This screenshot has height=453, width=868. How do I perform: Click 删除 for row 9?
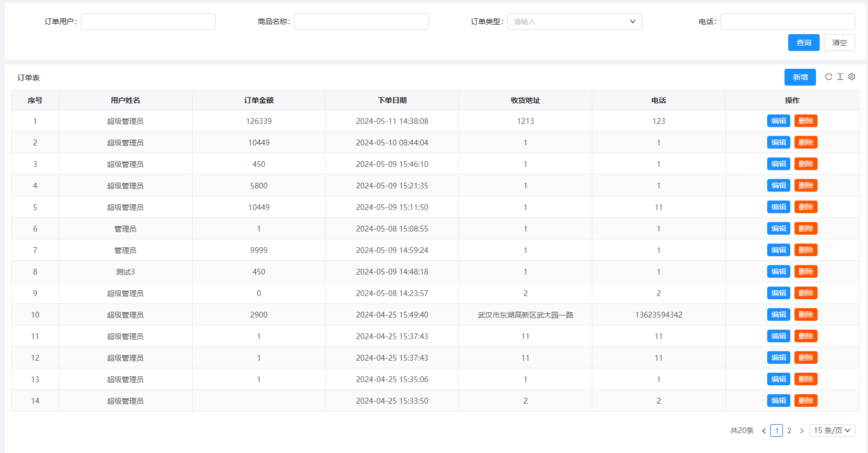pyautogui.click(x=806, y=293)
